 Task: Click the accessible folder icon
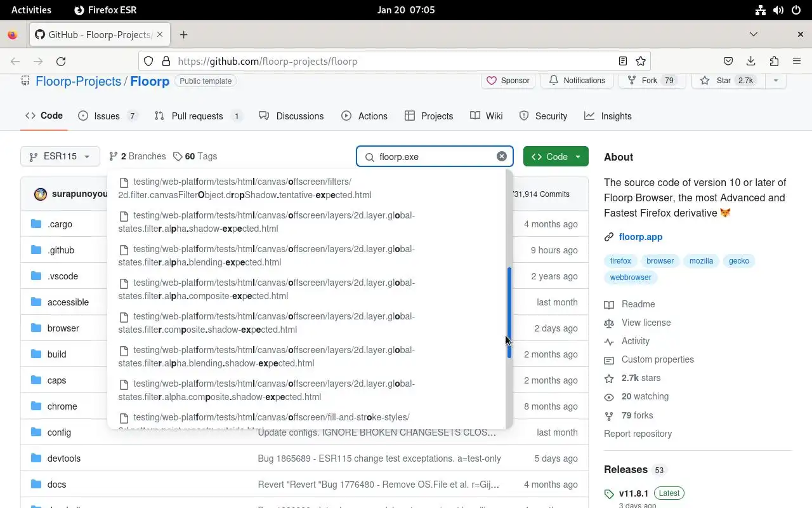point(36,302)
